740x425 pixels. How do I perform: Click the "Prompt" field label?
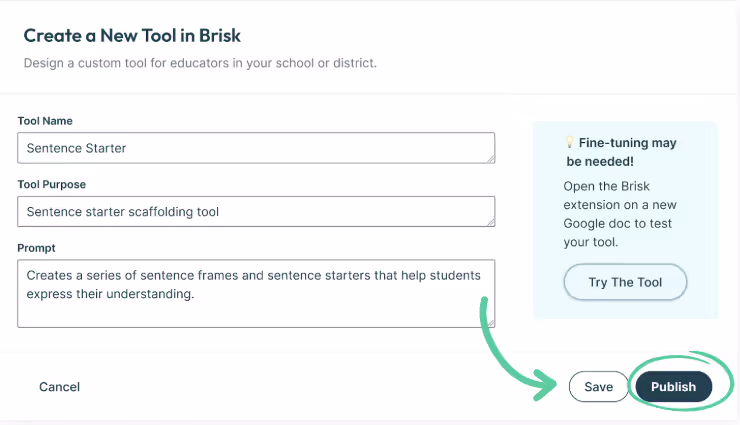pos(36,247)
